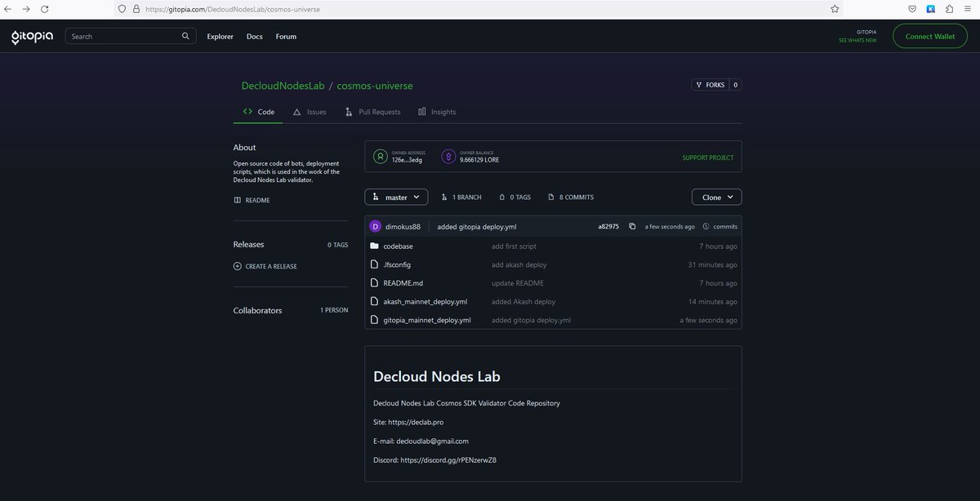Viewport: 980px width, 501px height.
Task: Open cosmos-universe repository link
Action: [375, 86]
